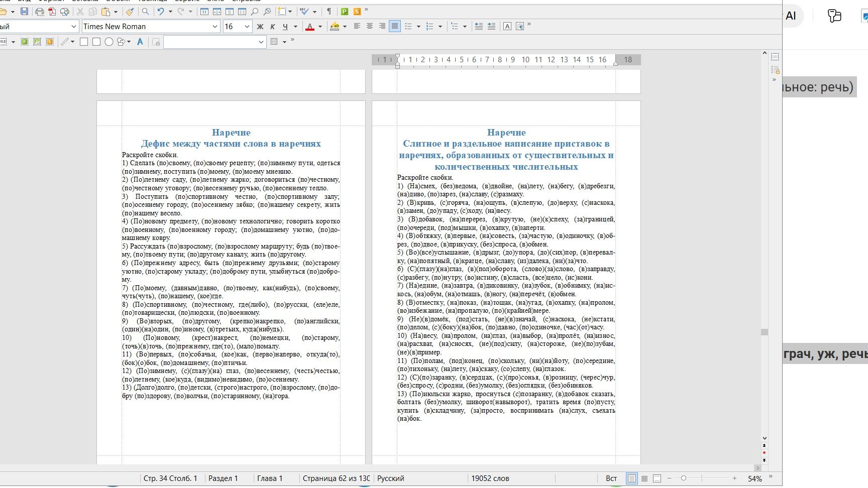This screenshot has width=868, height=488.
Task: Expand the bullet list style dropdown arrow
Action: (x=418, y=27)
